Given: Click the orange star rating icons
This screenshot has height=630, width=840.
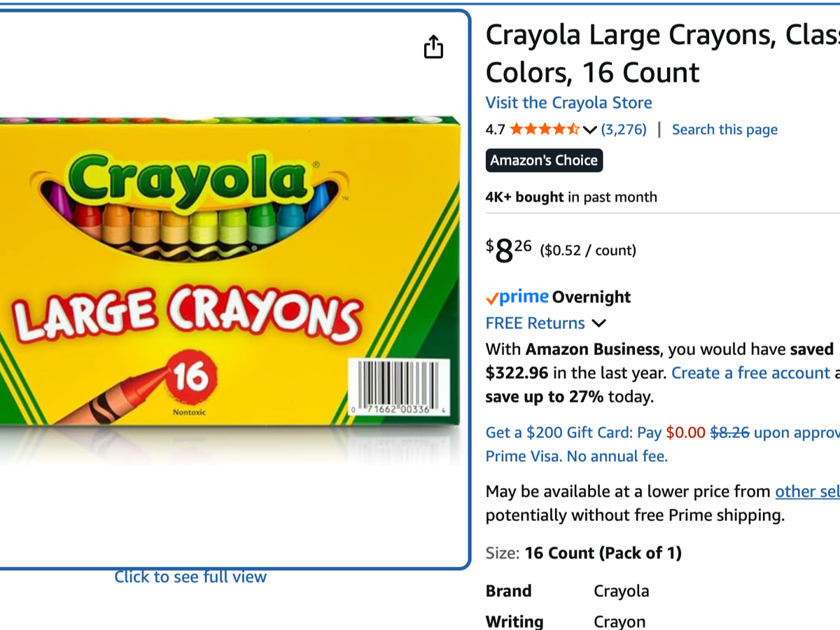Looking at the screenshot, I should 545,129.
